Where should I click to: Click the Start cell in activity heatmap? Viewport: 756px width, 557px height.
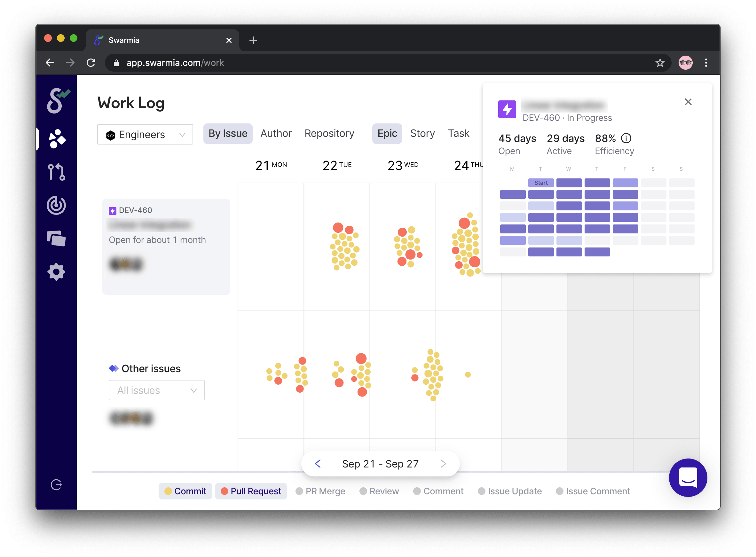540,183
